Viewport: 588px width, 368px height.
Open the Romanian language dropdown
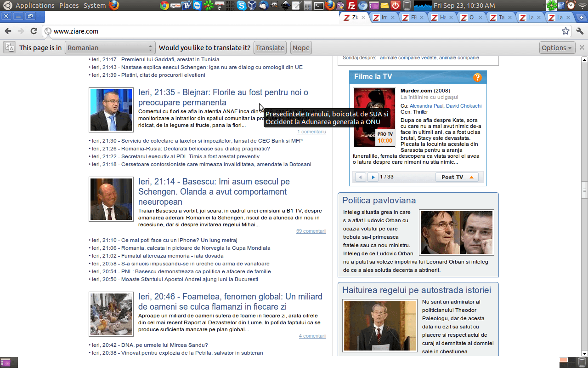click(110, 48)
